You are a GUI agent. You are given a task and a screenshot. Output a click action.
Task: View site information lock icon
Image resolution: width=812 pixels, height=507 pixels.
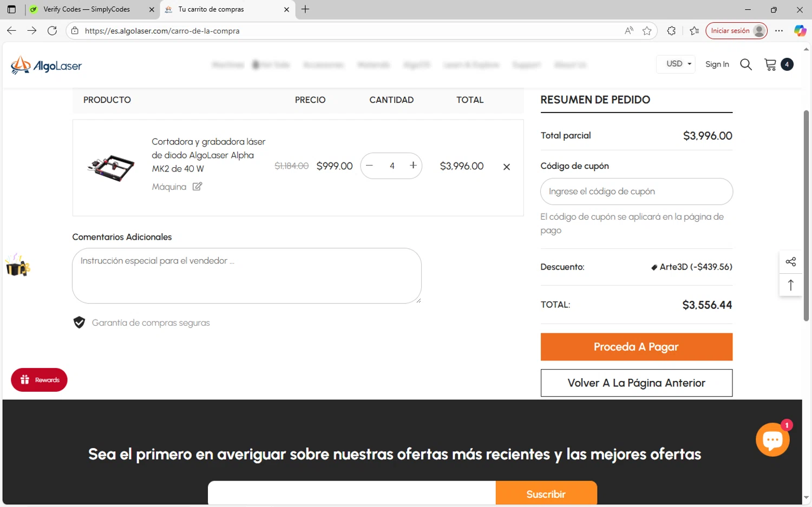(x=75, y=31)
